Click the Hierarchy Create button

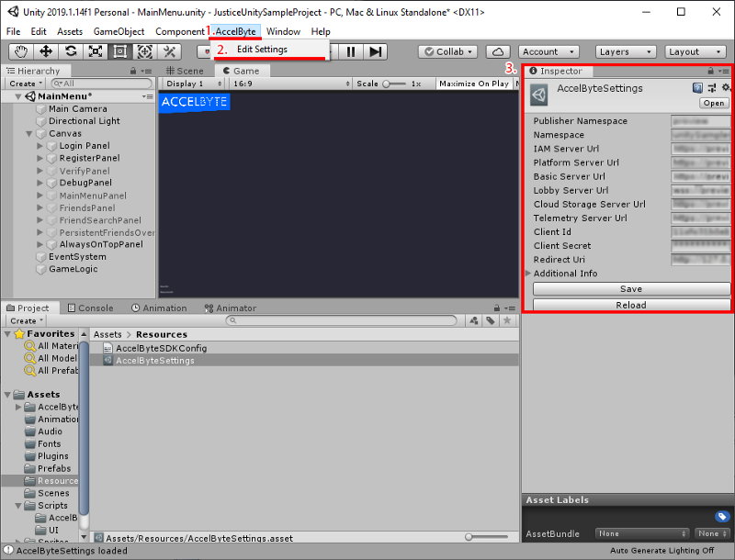click(x=26, y=84)
